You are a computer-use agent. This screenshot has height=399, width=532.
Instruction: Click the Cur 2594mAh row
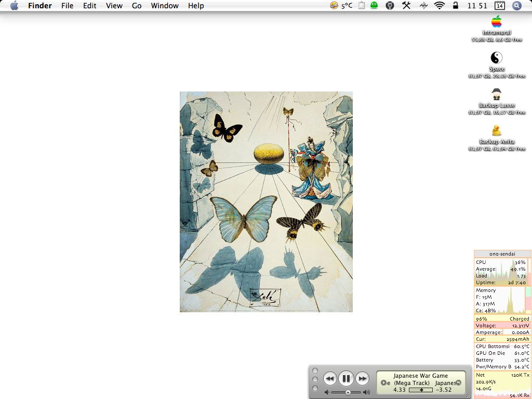pyautogui.click(x=502, y=339)
